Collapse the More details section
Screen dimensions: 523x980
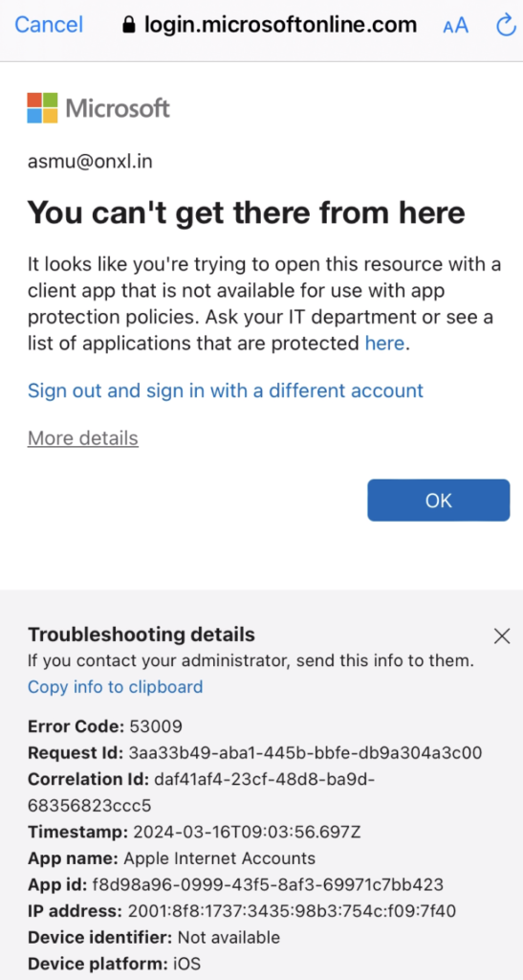click(83, 438)
